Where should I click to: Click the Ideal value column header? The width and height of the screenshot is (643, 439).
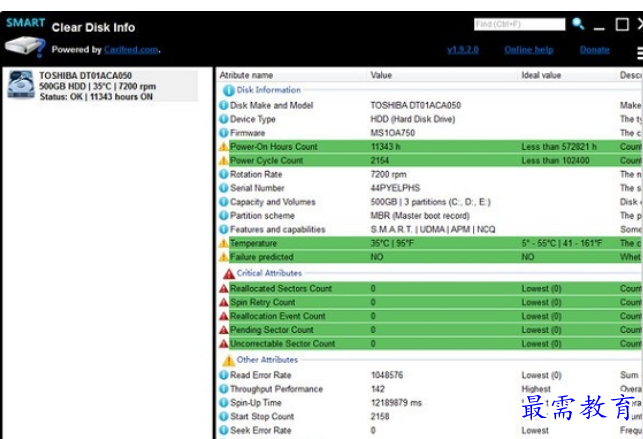(x=541, y=75)
